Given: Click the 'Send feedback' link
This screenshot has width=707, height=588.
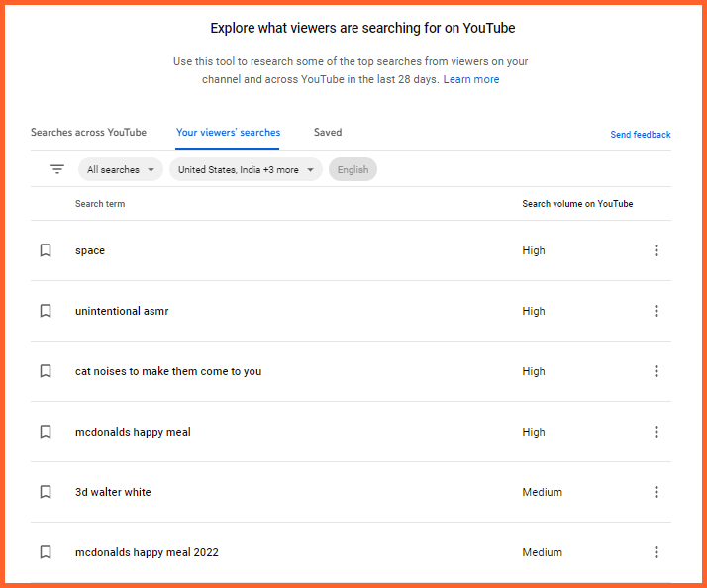Looking at the screenshot, I should (640, 135).
